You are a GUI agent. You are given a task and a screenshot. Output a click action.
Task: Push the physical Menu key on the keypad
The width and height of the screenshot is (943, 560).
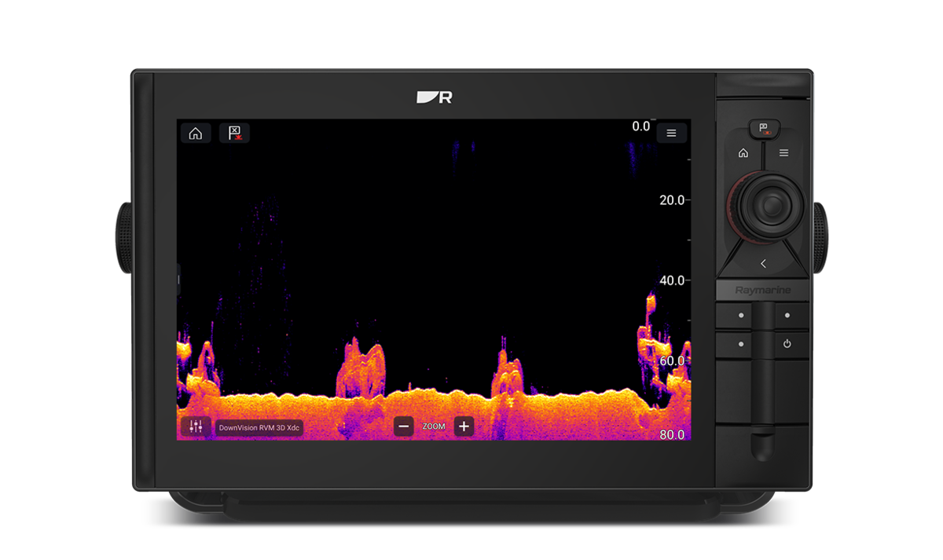point(783,153)
